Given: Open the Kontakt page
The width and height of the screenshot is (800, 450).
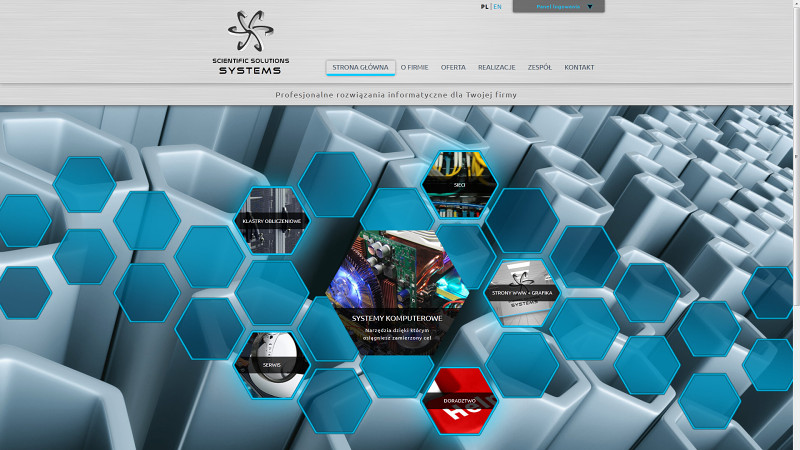Looking at the screenshot, I should click(579, 67).
